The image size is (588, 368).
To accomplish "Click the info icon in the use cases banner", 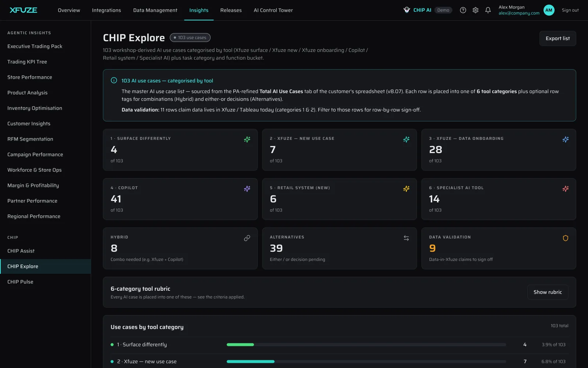I will (114, 80).
